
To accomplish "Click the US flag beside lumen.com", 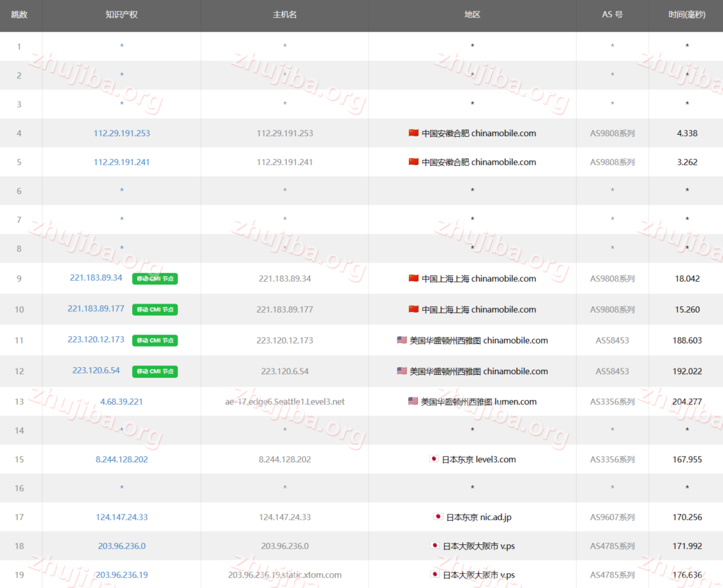I will tap(413, 402).
